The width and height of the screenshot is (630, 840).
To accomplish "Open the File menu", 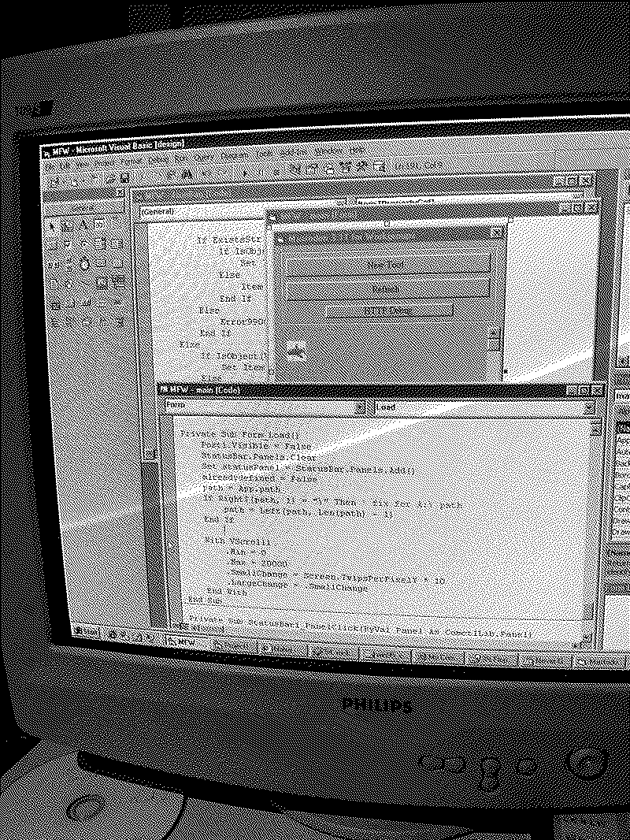I will point(50,165).
